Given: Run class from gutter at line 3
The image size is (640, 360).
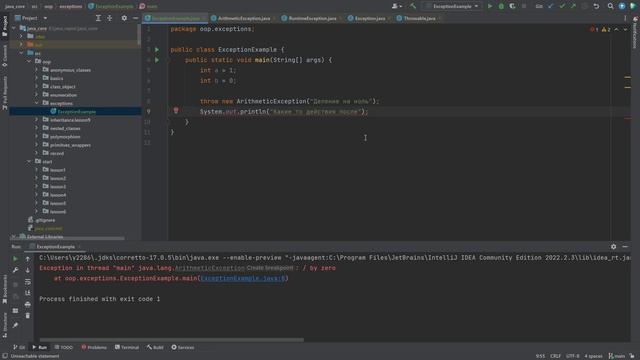Looking at the screenshot, I should [x=157, y=49].
